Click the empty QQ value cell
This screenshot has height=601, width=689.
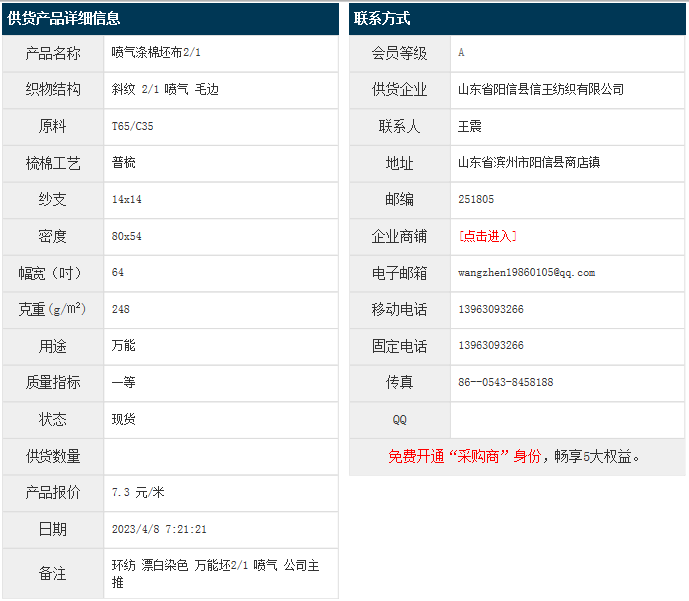[x=566, y=420]
